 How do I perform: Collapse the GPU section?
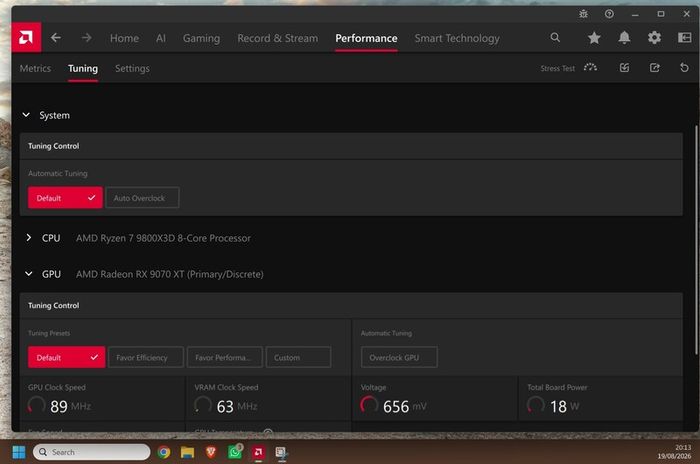tap(29, 274)
